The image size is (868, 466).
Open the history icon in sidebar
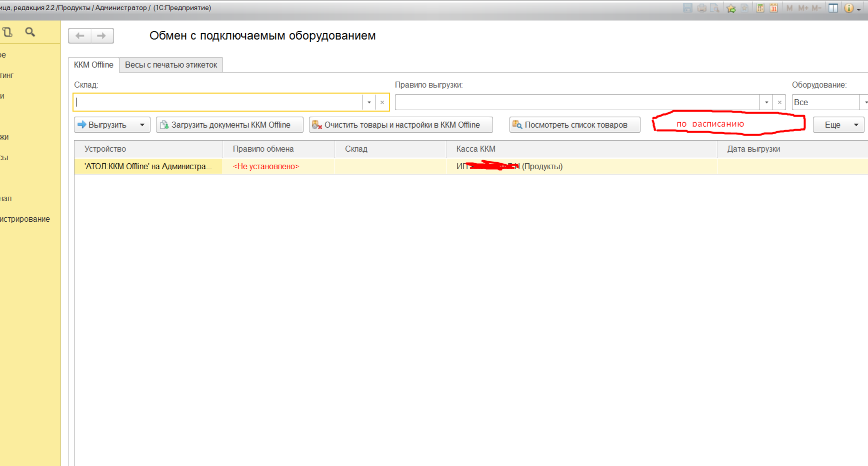click(x=7, y=32)
